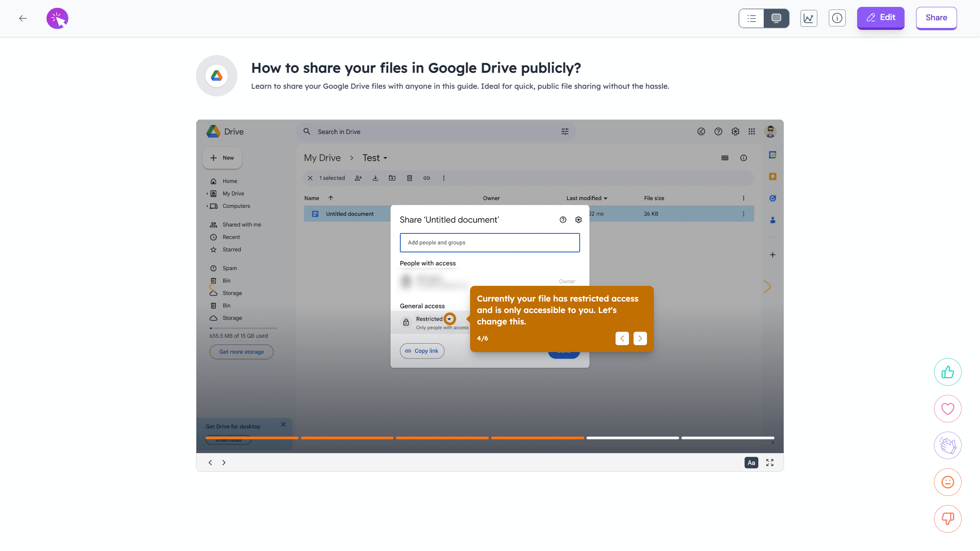The height and width of the screenshot is (551, 980).
Task: Go back with the left arrow icon
Action: [x=23, y=18]
